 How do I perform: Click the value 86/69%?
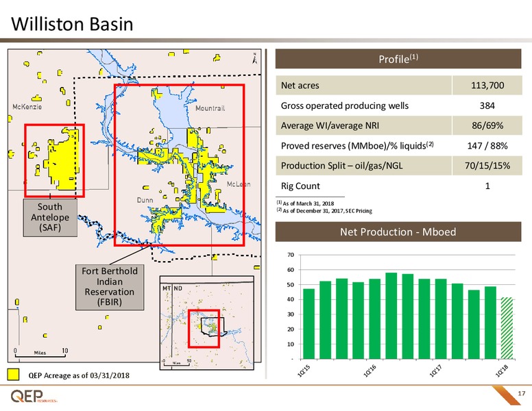point(487,125)
